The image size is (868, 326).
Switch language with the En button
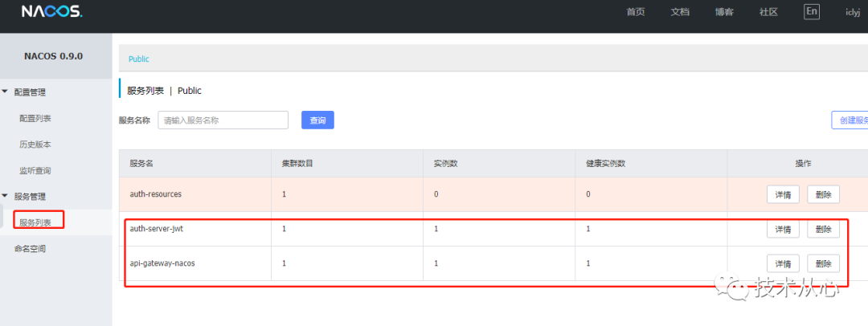[x=812, y=11]
